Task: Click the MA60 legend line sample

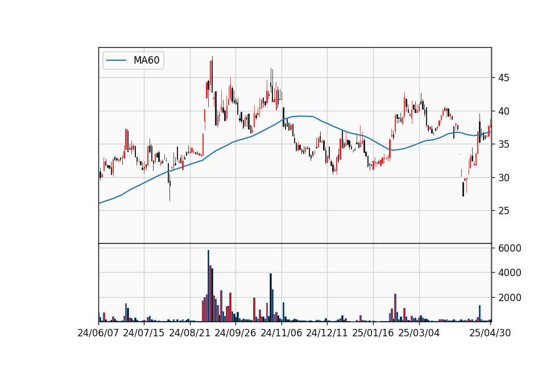Action: [116, 61]
